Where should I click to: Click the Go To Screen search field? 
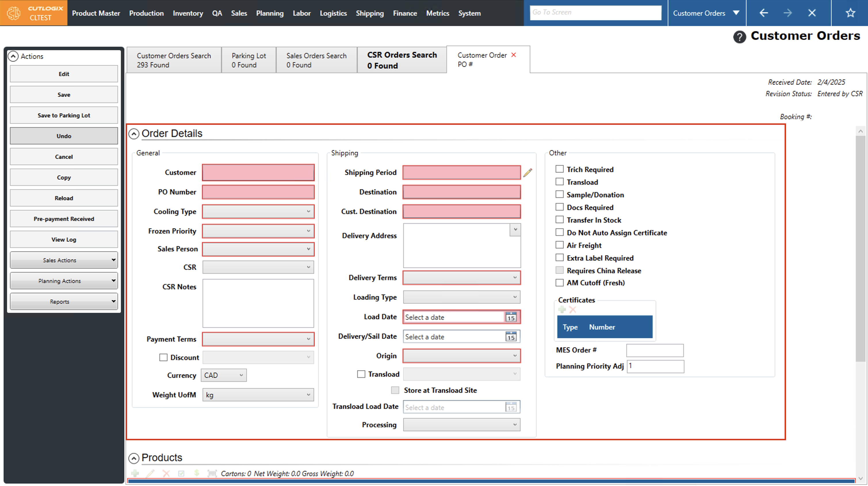(x=595, y=12)
